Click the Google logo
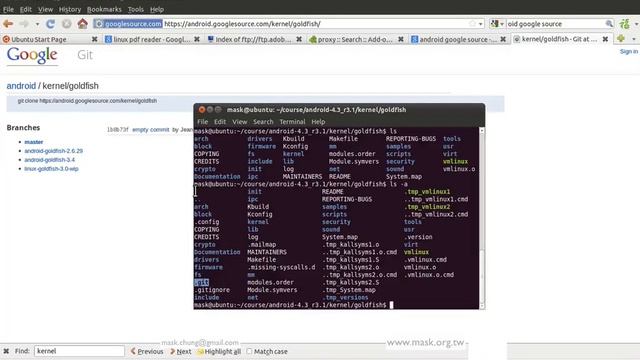640x360 pixels. point(32,56)
